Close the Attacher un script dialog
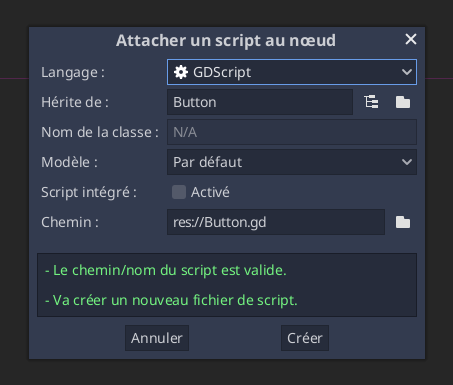 (411, 39)
